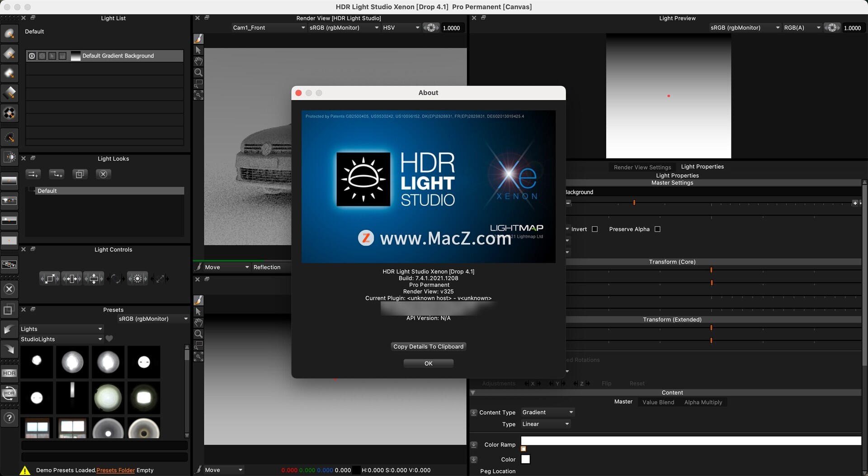Select the arrow pointer tool in Render View
The image size is (868, 476).
click(x=198, y=50)
